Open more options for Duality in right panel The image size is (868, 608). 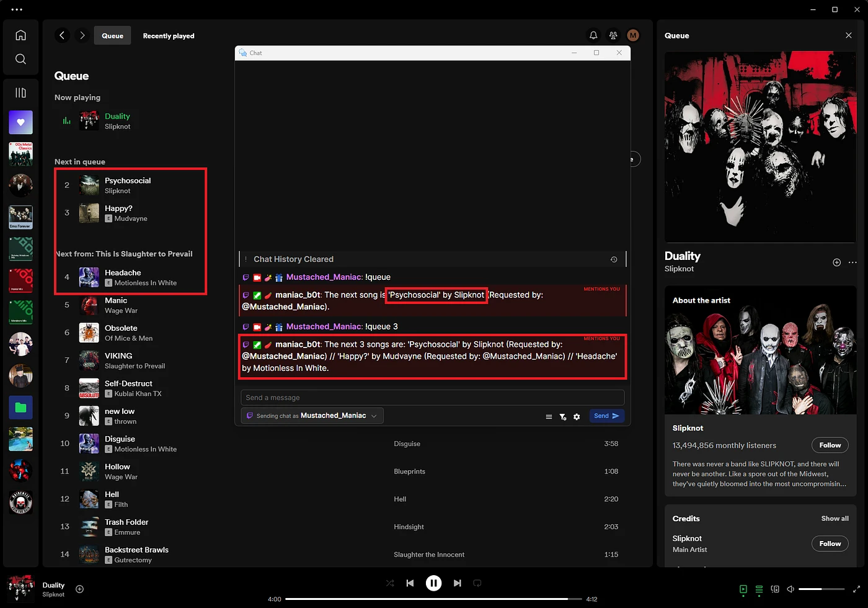(852, 262)
